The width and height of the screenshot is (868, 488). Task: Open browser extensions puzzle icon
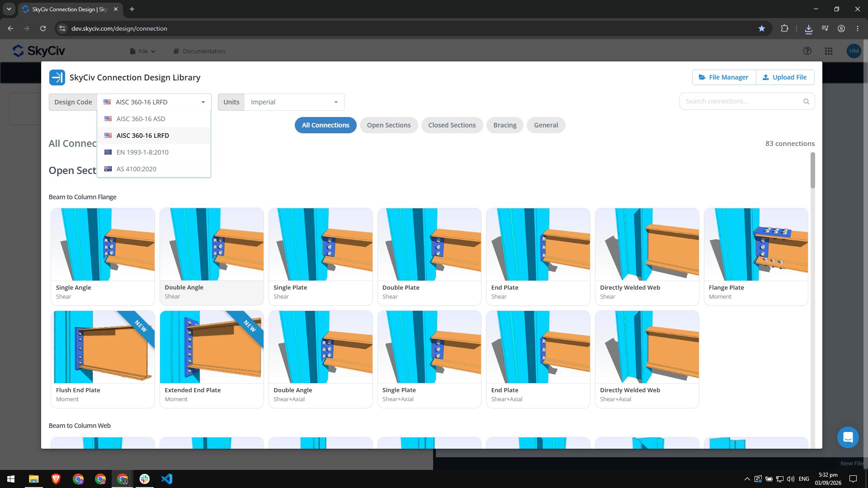click(x=784, y=28)
